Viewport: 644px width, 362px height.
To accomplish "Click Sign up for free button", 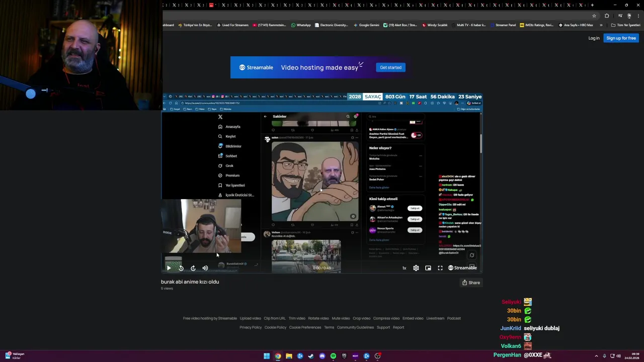I will coord(621,38).
